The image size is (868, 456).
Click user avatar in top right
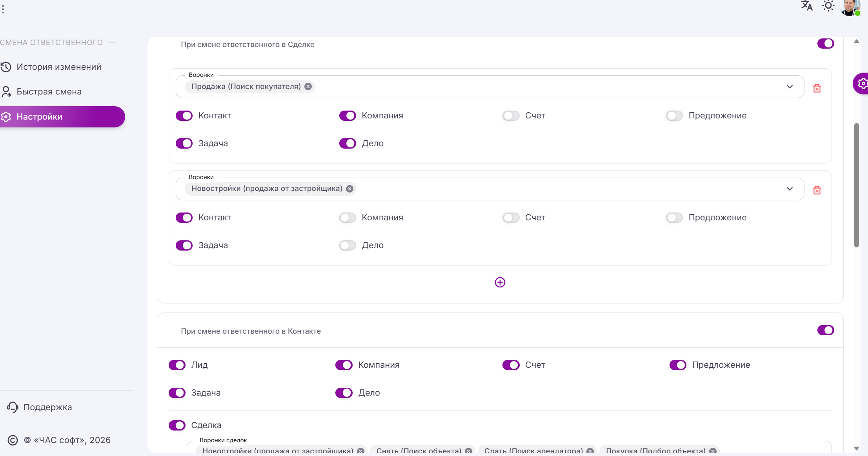coord(850,7)
